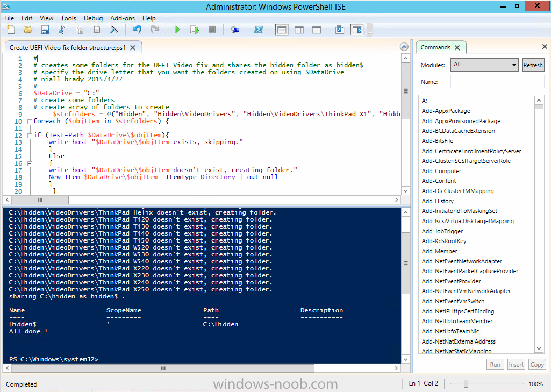Click script editor vertical scrollbar thumb

(405, 91)
